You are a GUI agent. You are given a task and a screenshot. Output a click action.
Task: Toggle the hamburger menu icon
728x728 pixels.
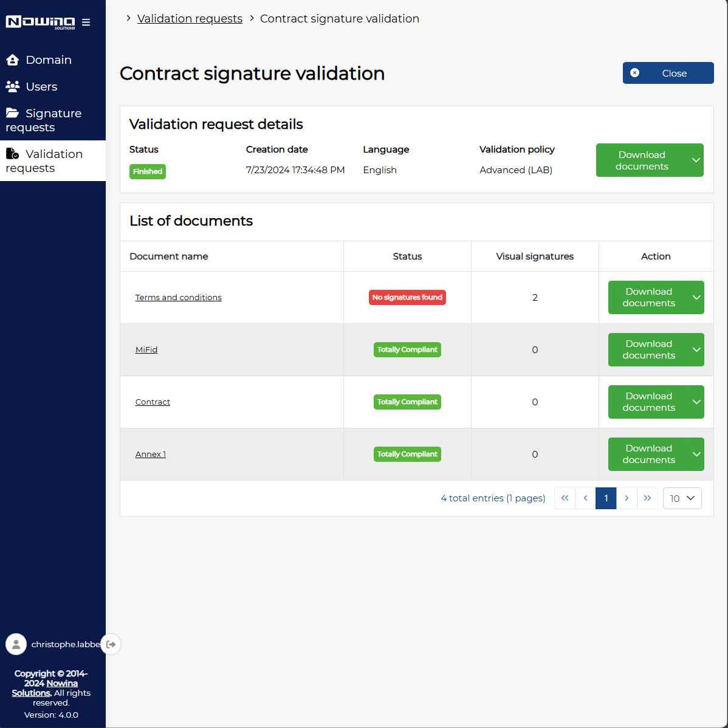86,22
